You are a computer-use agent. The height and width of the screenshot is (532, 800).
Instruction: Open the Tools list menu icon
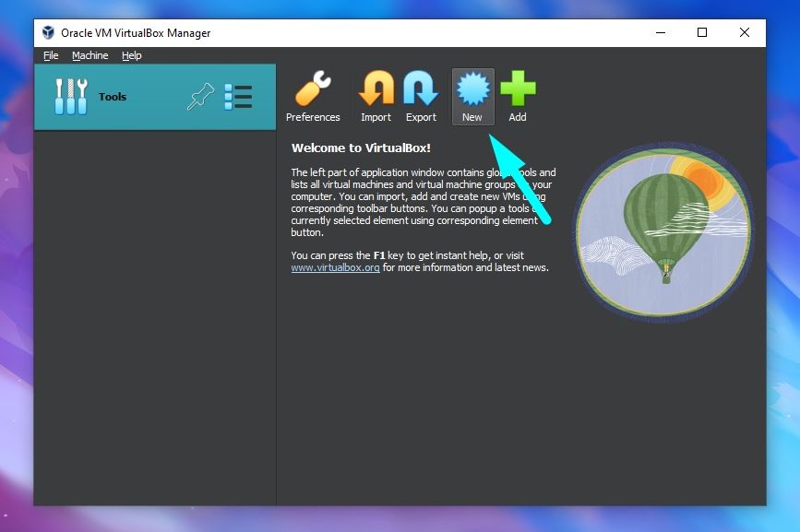(x=238, y=97)
